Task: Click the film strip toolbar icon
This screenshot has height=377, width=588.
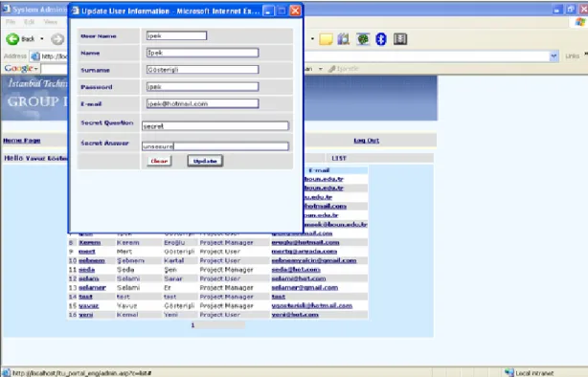Action: pos(400,39)
